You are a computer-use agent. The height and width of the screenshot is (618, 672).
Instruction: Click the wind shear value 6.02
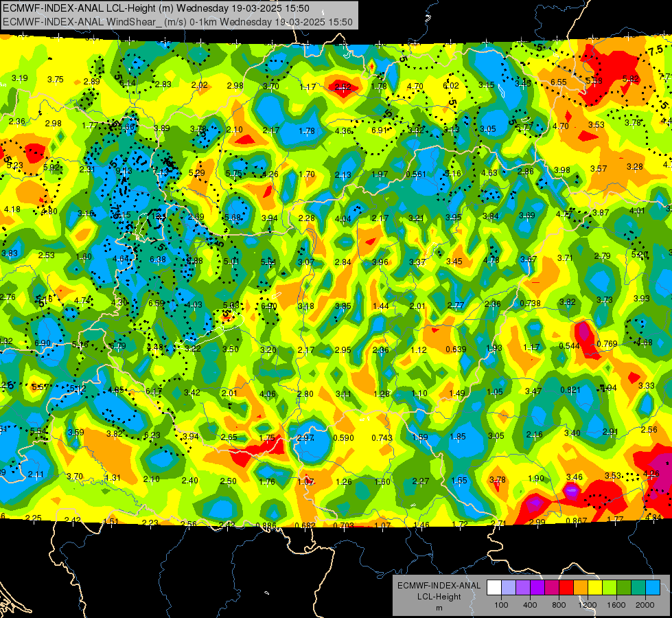pos(451,86)
